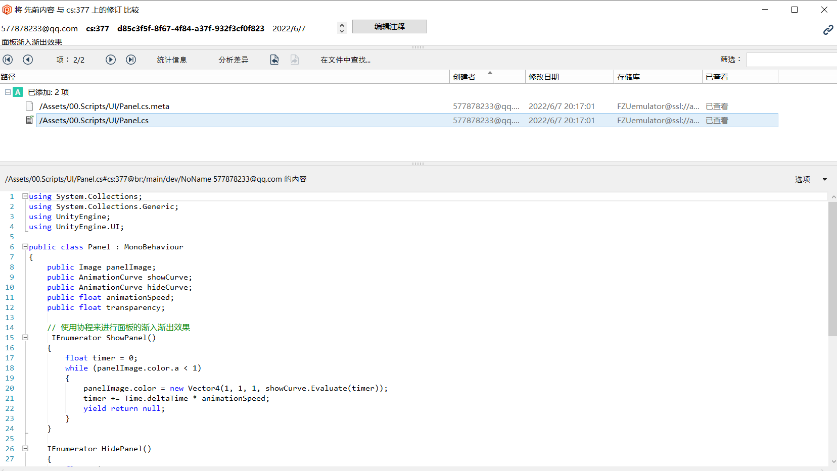Sort by the 创建者 column header

click(487, 77)
